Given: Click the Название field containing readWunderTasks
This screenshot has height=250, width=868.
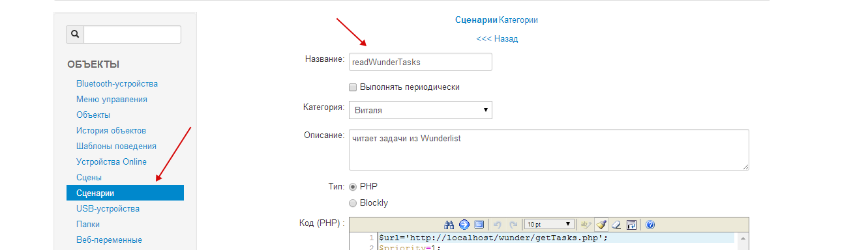Looking at the screenshot, I should coord(421,62).
